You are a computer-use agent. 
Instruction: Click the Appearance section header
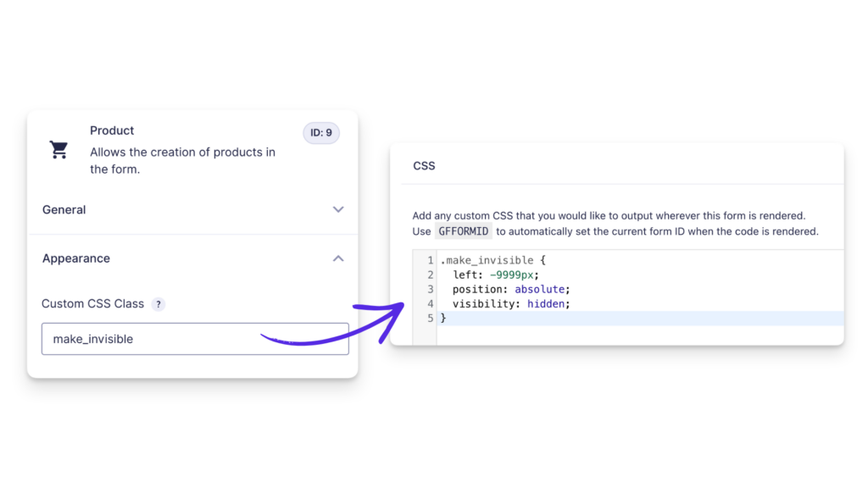(x=192, y=258)
